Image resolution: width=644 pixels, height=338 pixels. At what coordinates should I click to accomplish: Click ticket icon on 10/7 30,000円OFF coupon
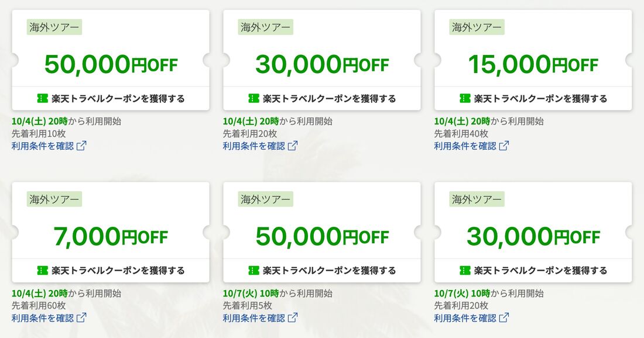465,270
